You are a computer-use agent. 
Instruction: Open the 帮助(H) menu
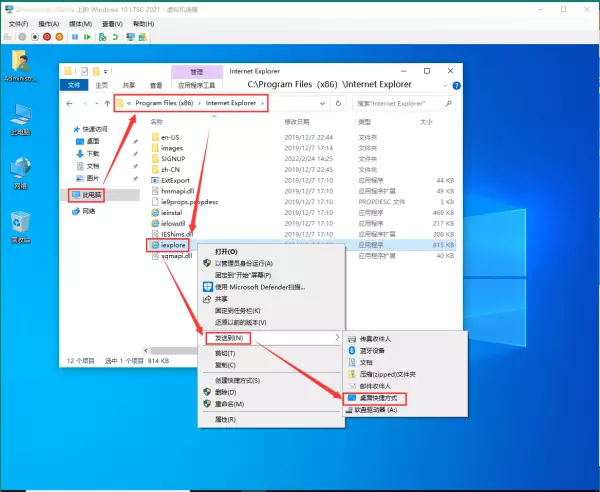pos(143,24)
